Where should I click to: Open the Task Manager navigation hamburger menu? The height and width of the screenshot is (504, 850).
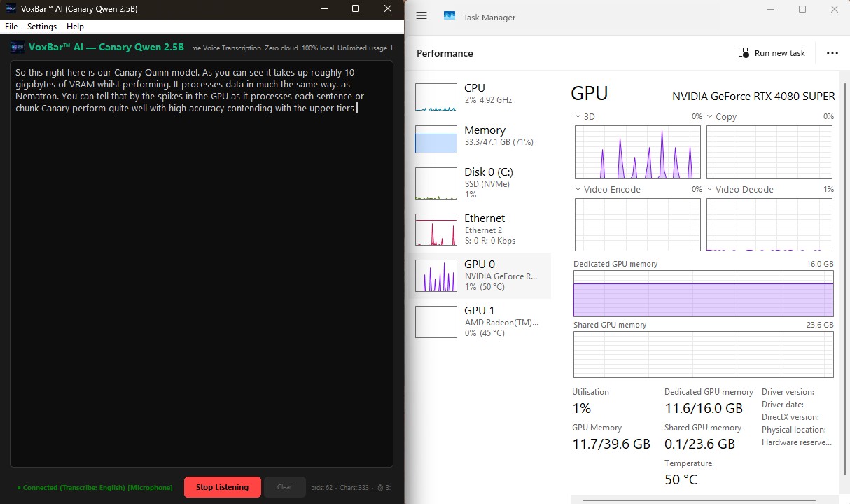pyautogui.click(x=421, y=15)
